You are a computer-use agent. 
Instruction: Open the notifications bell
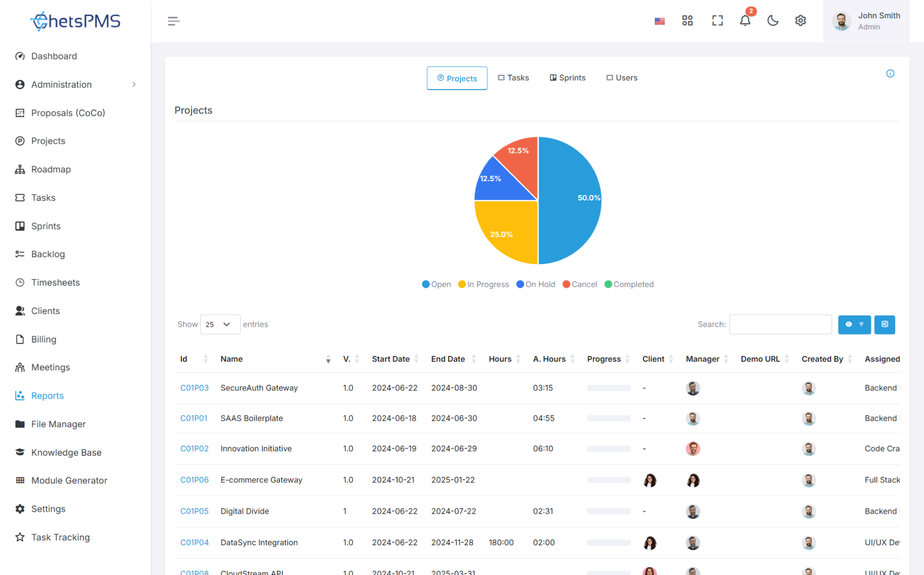point(745,21)
